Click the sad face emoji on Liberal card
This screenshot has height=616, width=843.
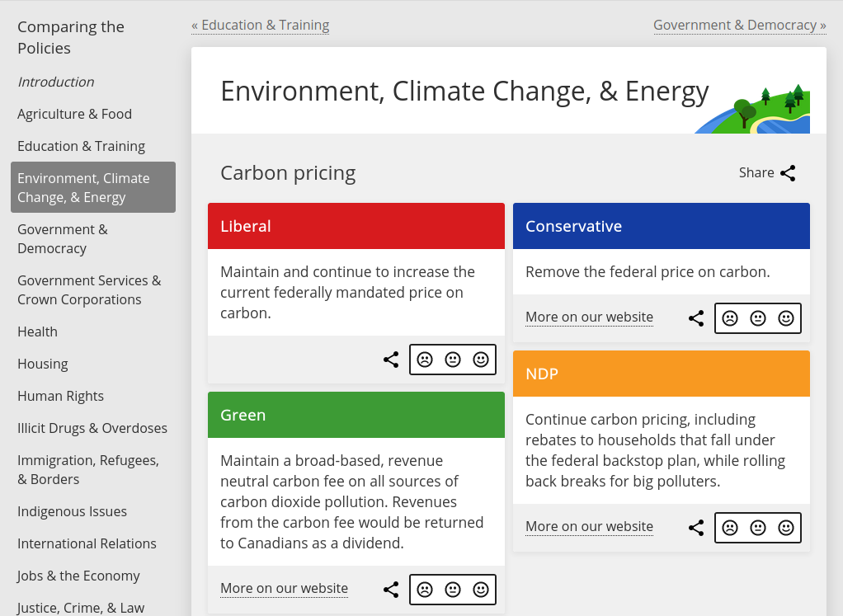pyautogui.click(x=425, y=359)
